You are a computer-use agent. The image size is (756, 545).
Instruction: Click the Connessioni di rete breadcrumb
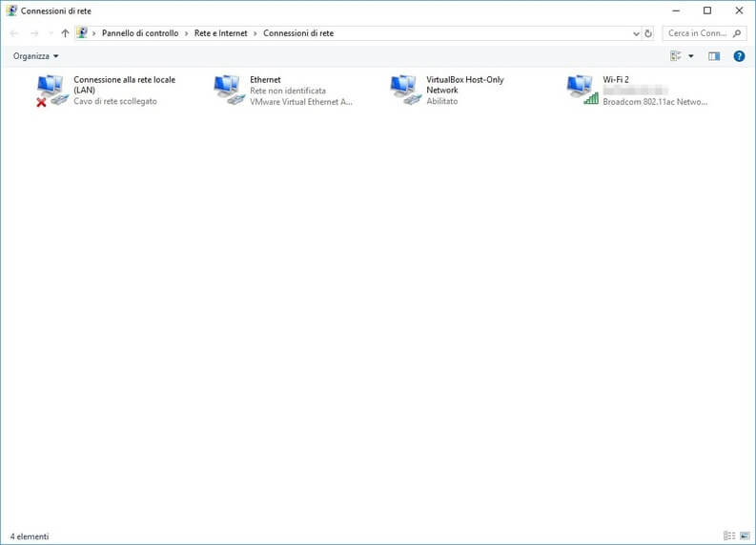(298, 33)
